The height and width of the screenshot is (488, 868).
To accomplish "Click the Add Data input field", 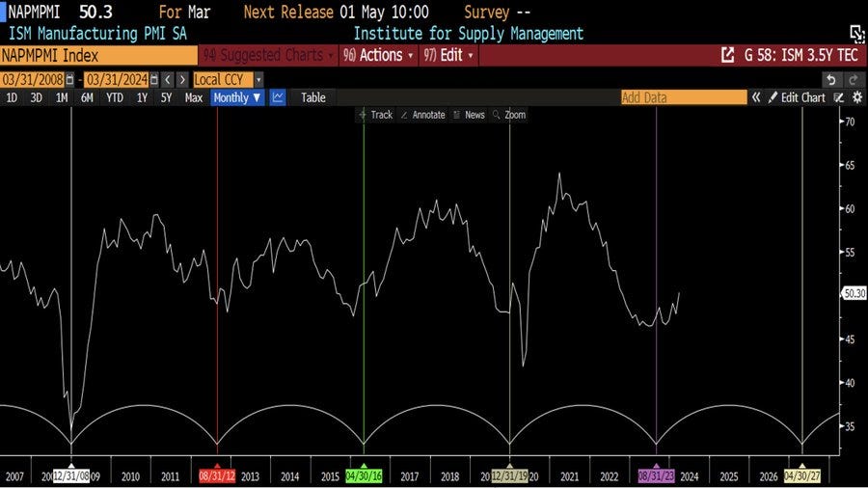I will [x=683, y=97].
